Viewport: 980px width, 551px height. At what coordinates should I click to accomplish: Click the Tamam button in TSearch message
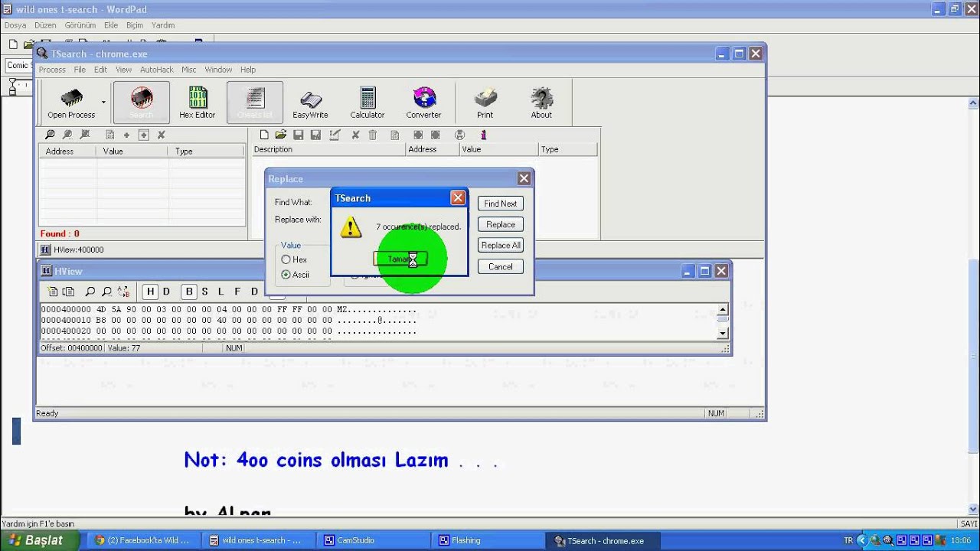[400, 259]
